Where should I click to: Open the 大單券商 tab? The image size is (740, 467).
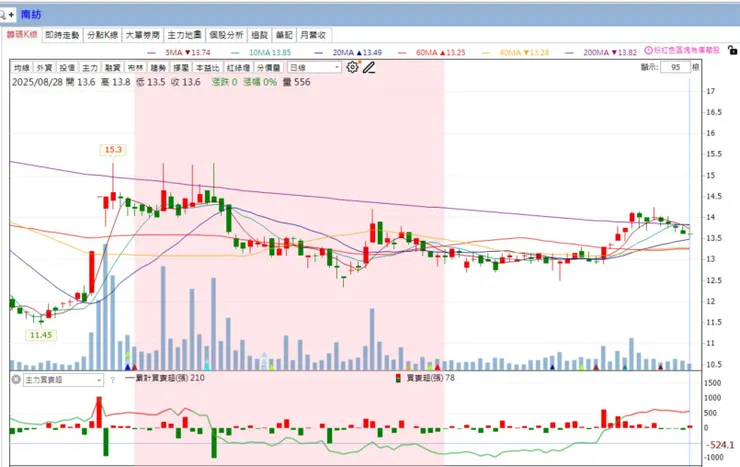pos(143,35)
